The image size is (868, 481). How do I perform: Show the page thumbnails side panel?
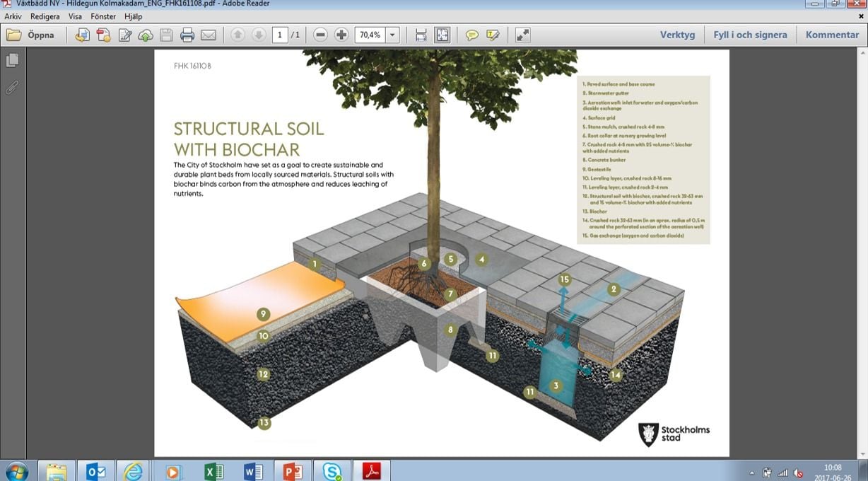click(12, 61)
